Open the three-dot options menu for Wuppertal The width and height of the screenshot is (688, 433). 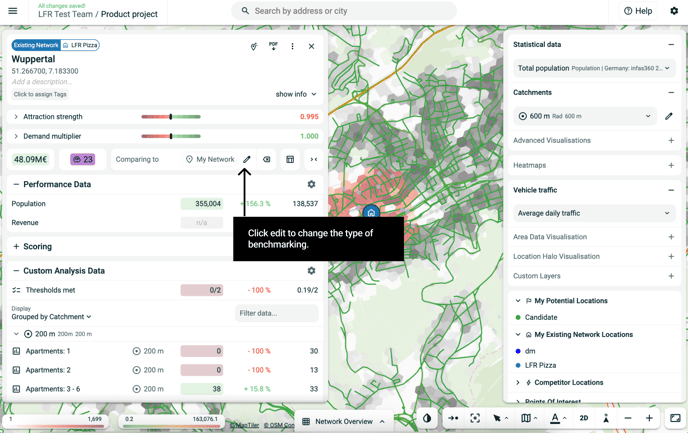[292, 47]
